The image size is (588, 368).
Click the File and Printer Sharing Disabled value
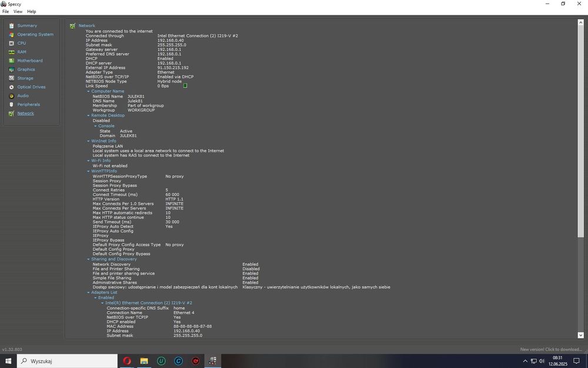tap(251, 269)
